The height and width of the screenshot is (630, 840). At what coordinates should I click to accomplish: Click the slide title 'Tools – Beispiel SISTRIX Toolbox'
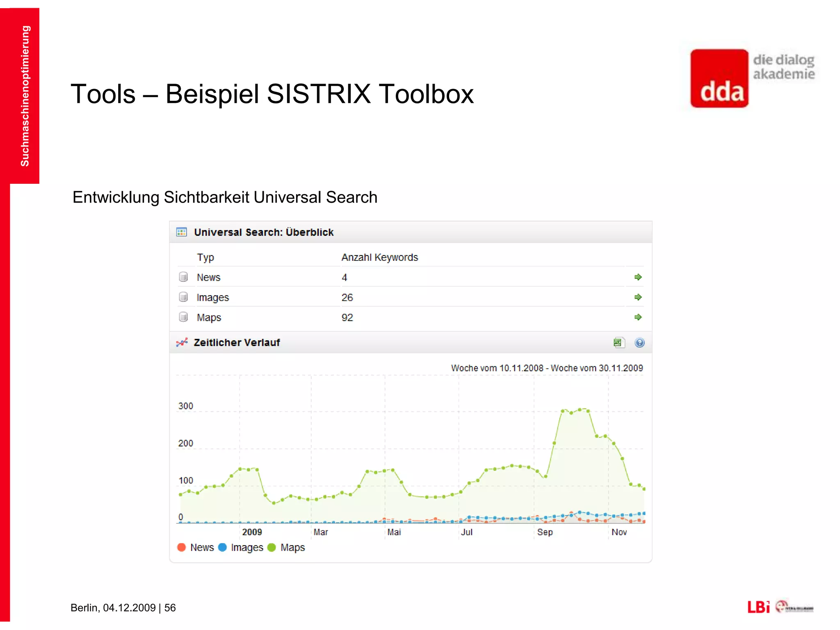[x=272, y=94]
